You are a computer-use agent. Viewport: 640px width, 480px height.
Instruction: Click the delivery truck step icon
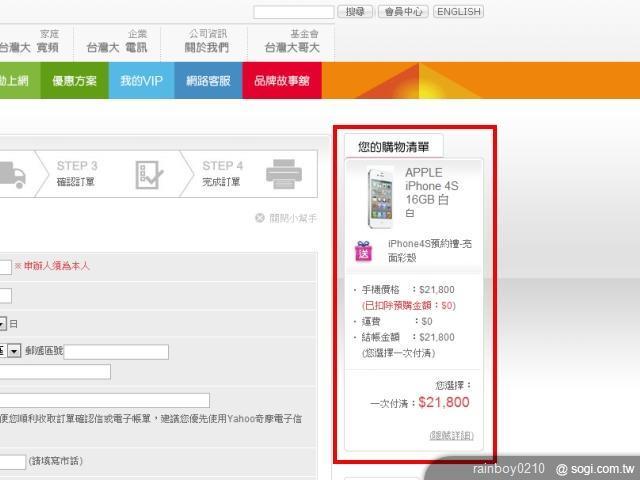point(12,175)
